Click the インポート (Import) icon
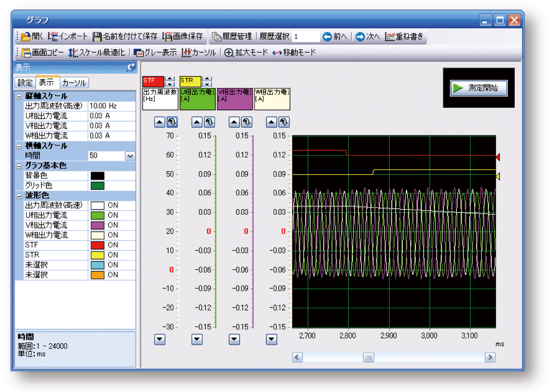The height and width of the screenshot is (392, 558). click(x=53, y=37)
